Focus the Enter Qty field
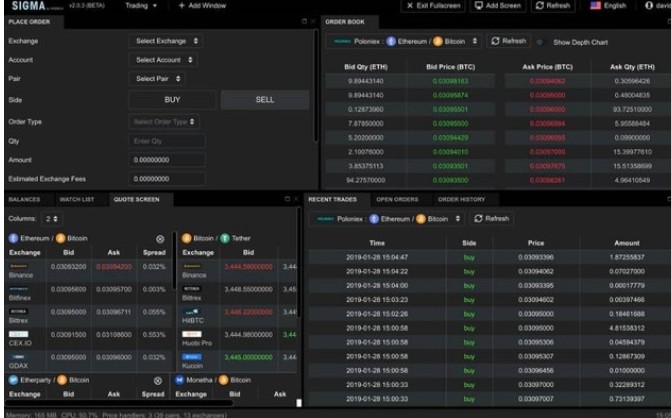This screenshot has width=671, height=418. [167, 141]
